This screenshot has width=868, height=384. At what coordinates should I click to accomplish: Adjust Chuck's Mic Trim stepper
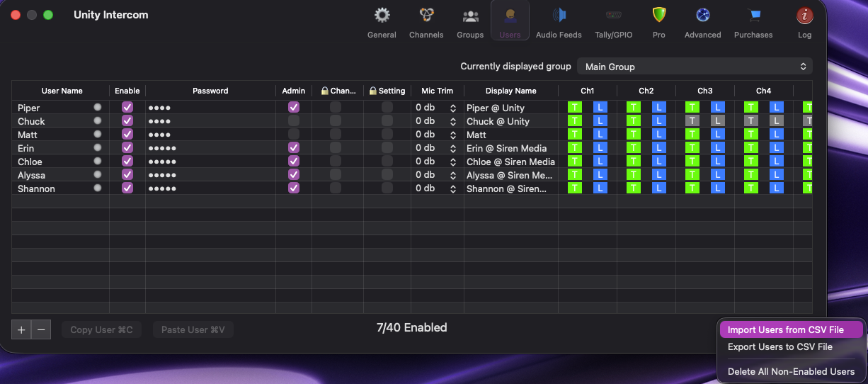pyautogui.click(x=453, y=121)
